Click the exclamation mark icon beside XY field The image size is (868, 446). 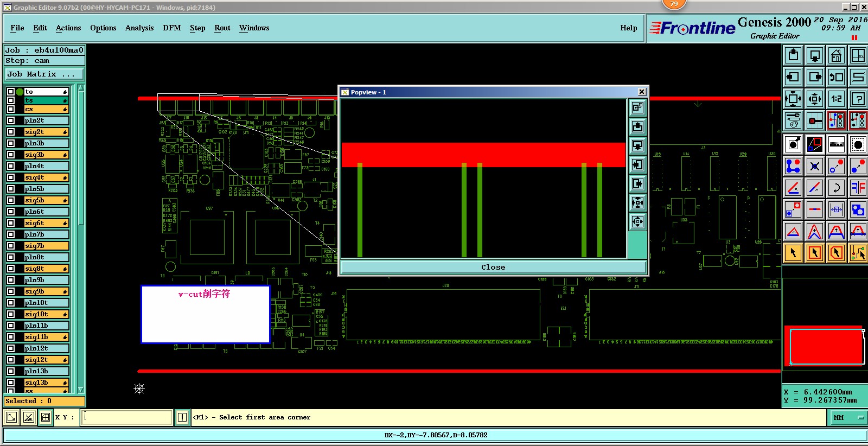click(x=182, y=417)
